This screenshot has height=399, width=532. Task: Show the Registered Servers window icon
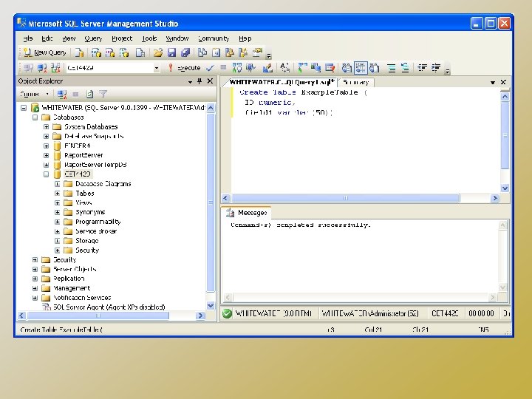tap(202, 52)
